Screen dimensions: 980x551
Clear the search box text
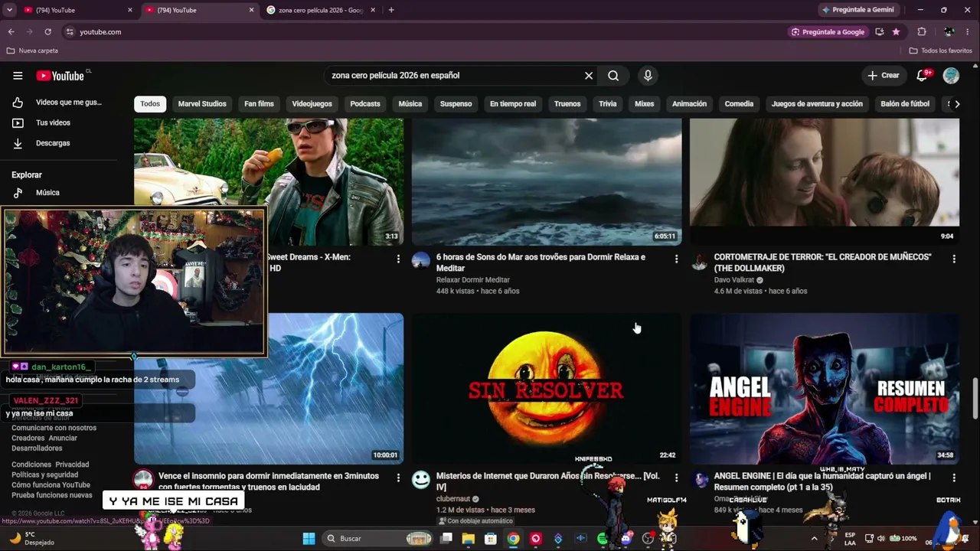[x=589, y=76]
